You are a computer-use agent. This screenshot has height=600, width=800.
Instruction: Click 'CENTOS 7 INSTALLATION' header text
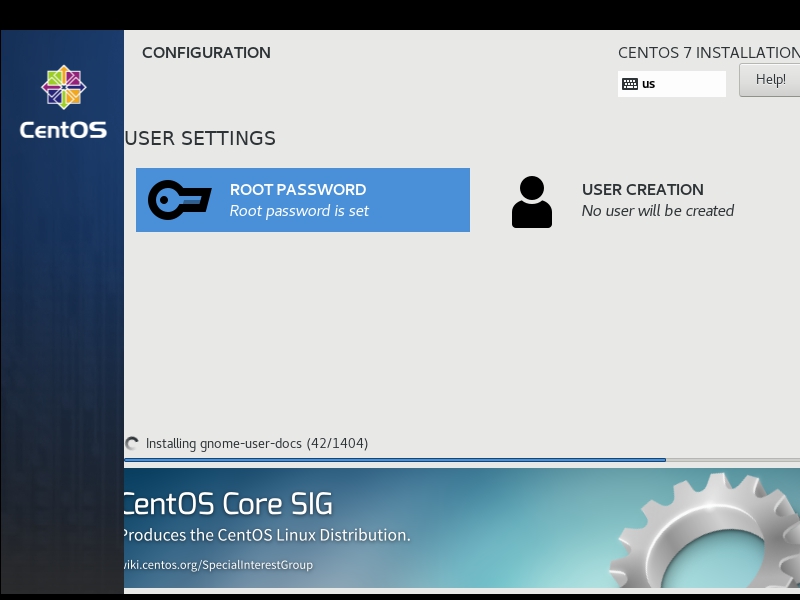point(709,53)
